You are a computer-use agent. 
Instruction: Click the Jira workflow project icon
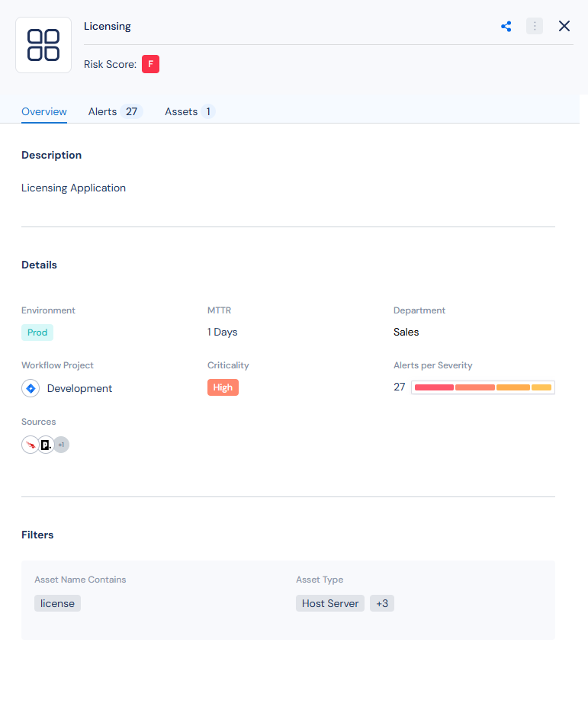(x=31, y=388)
